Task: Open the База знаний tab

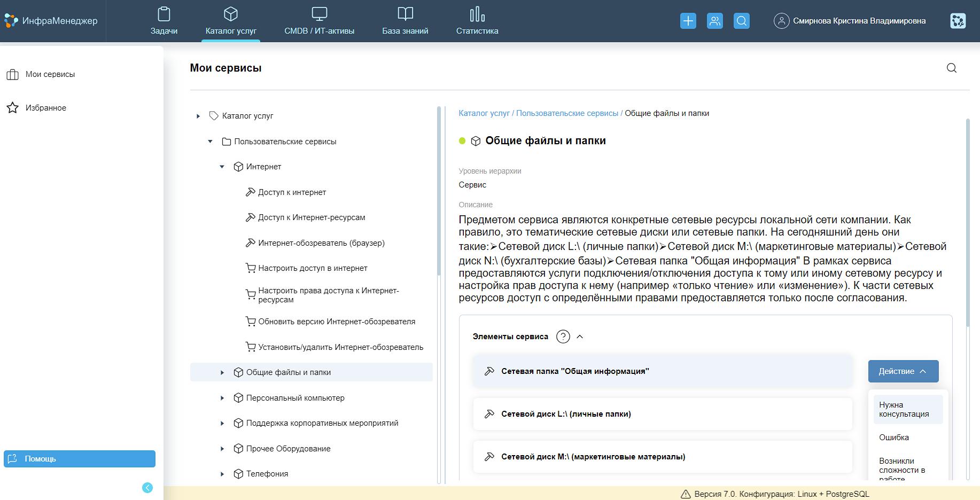Action: click(x=405, y=21)
